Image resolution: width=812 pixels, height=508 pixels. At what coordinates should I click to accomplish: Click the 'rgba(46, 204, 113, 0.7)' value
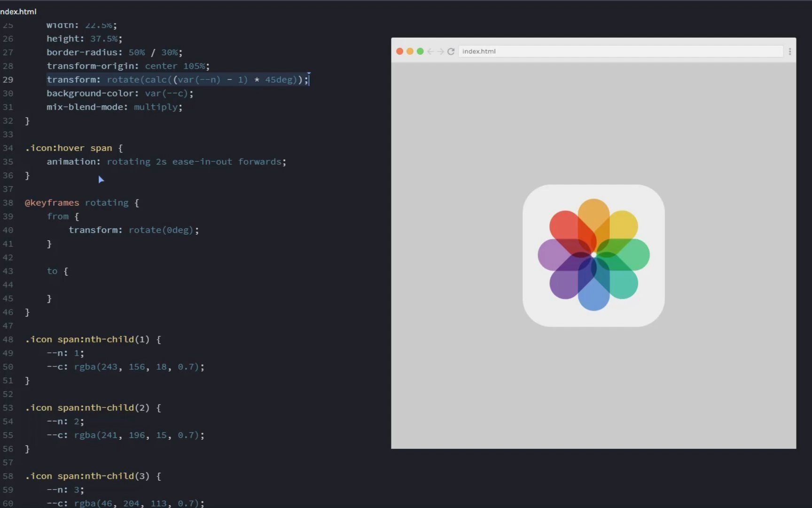tap(137, 503)
